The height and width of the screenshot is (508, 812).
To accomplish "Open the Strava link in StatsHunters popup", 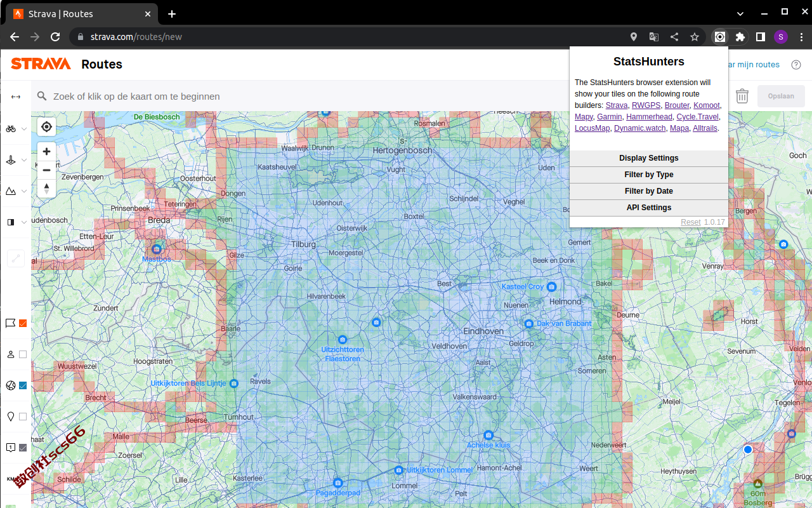I will pyautogui.click(x=617, y=105).
